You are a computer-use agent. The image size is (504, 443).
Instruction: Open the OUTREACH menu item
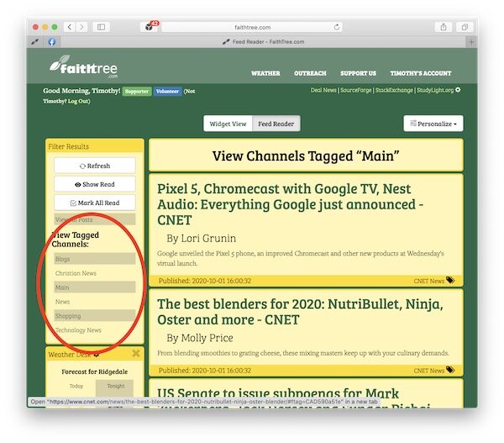(310, 73)
